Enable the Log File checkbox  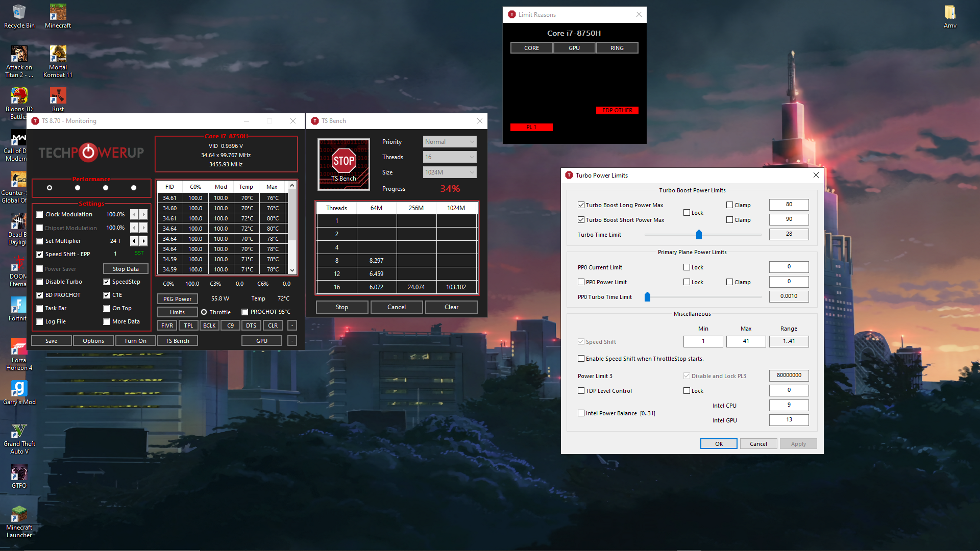coord(40,321)
